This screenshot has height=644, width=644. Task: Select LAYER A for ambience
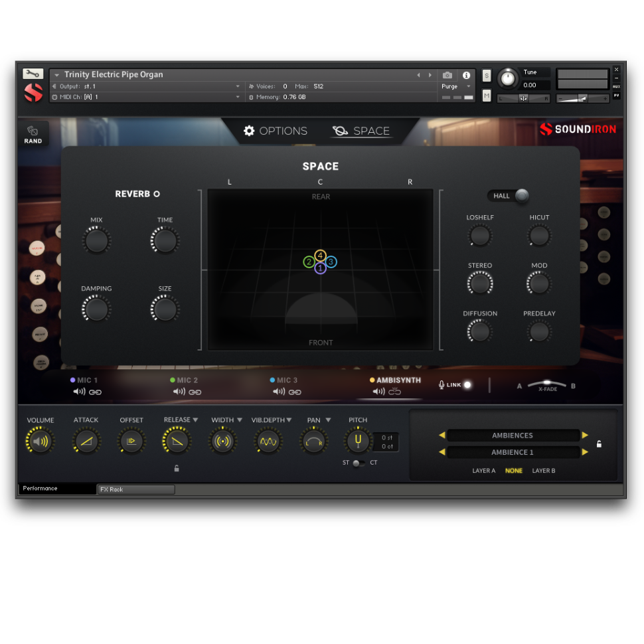tap(484, 471)
